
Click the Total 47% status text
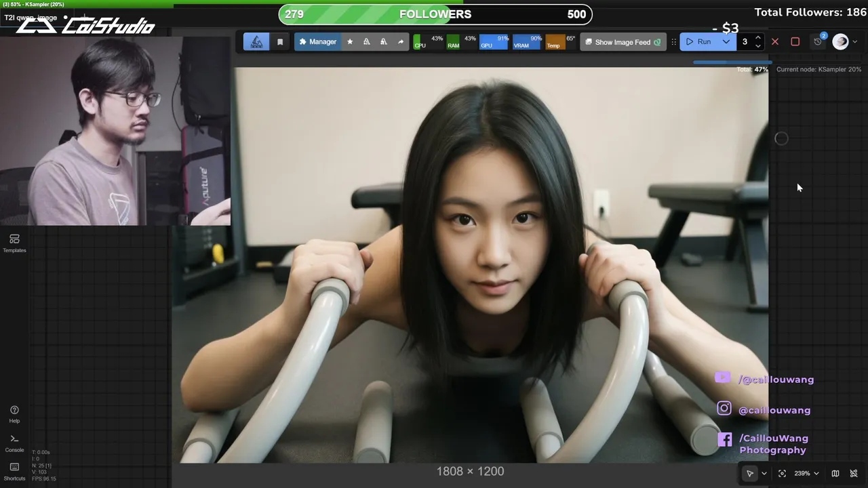tap(753, 69)
